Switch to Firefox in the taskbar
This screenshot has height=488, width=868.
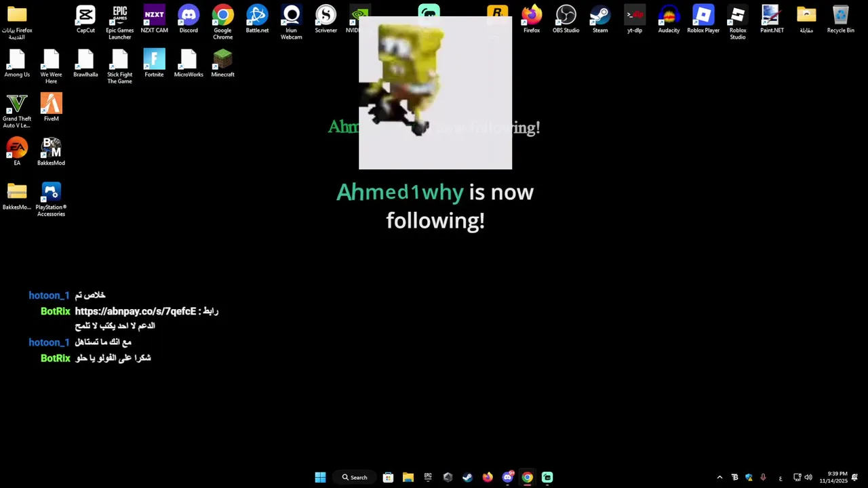488,477
